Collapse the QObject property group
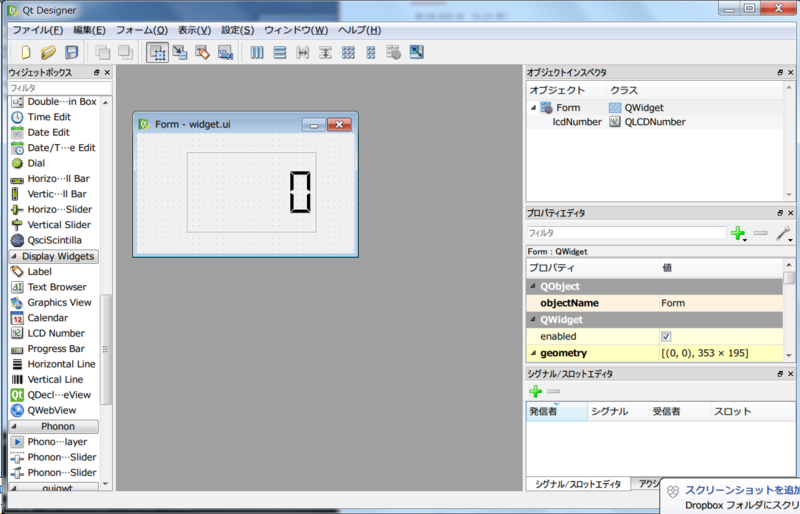Image resolution: width=800 pixels, height=514 pixels. click(533, 286)
